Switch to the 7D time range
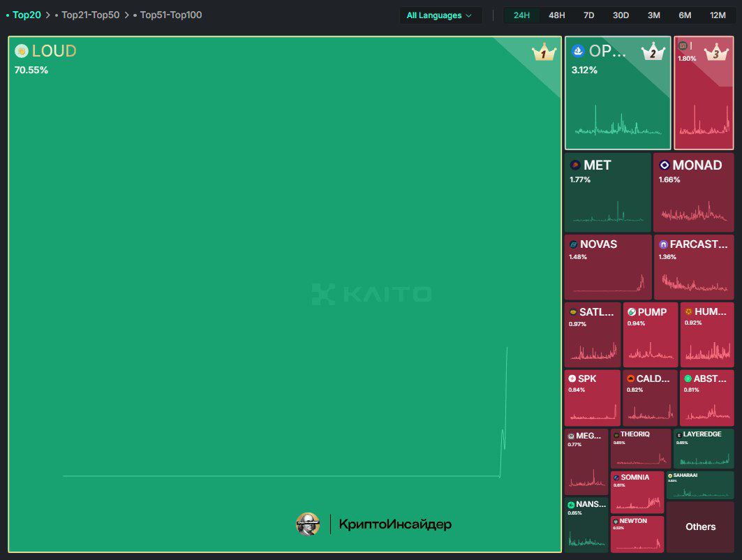The height and width of the screenshot is (560, 742). pyautogui.click(x=588, y=15)
